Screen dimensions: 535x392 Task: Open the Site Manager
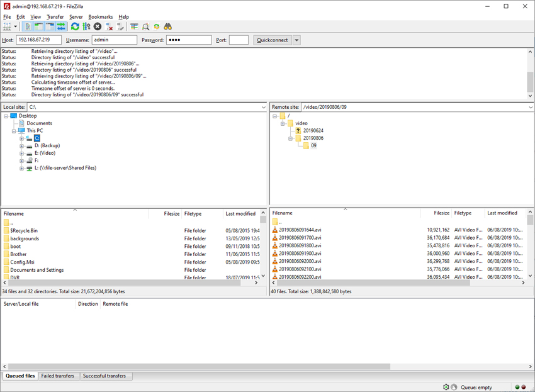pyautogui.click(x=8, y=26)
